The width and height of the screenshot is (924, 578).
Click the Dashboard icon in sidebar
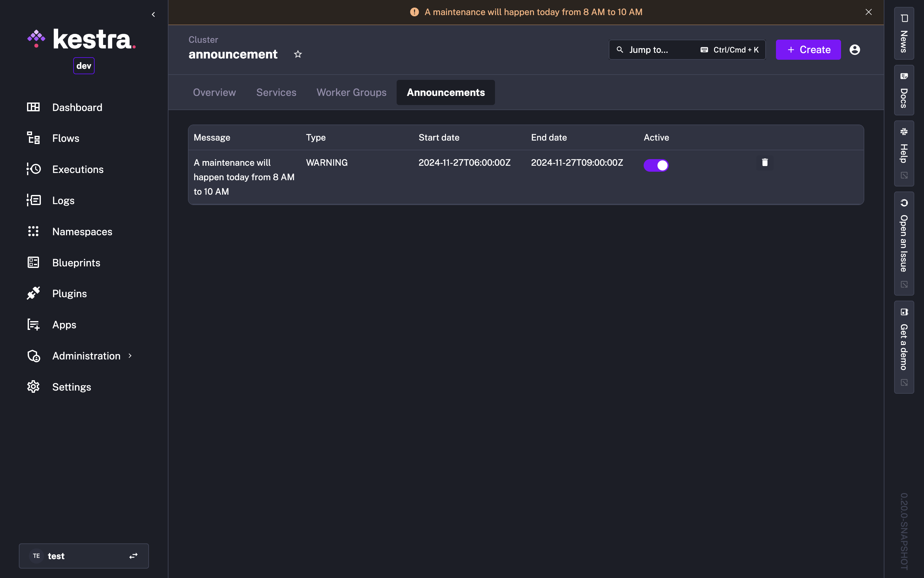(x=33, y=107)
